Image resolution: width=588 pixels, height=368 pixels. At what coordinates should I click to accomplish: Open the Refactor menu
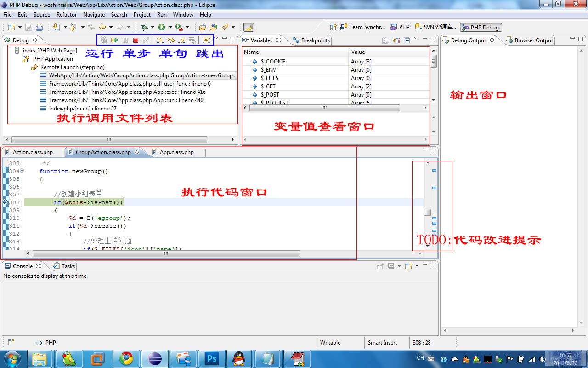67,15
